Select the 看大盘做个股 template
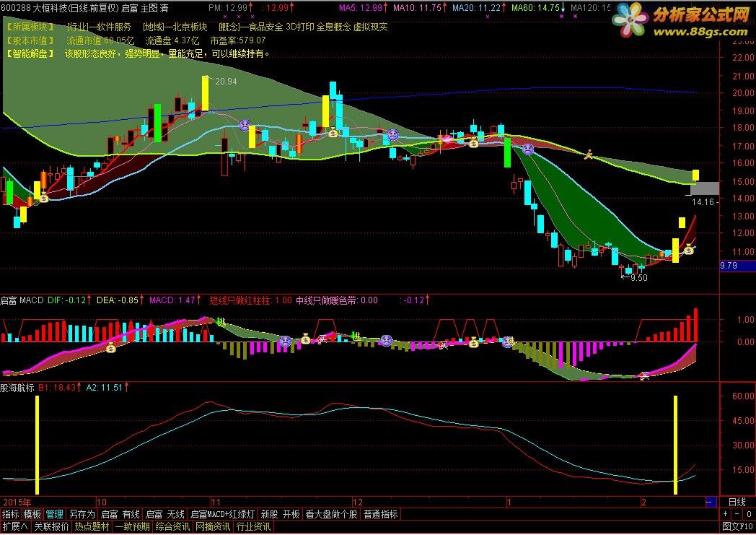The width and height of the screenshot is (756, 535). [x=331, y=514]
